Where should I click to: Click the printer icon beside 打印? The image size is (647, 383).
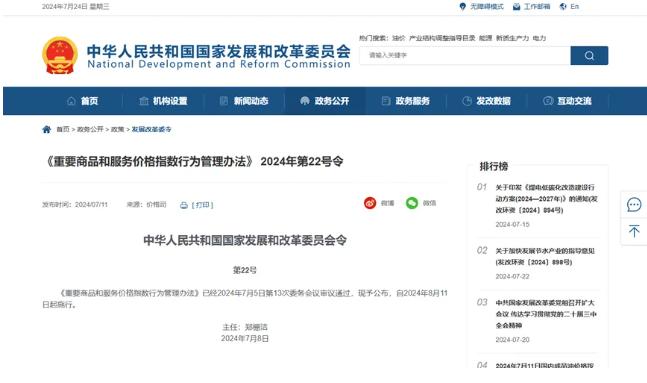click(x=184, y=205)
